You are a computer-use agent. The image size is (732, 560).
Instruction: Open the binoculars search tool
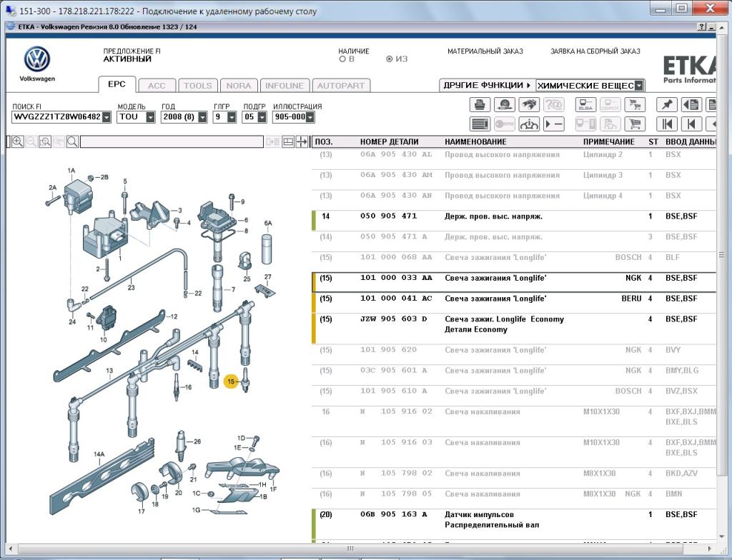pyautogui.click(x=529, y=104)
